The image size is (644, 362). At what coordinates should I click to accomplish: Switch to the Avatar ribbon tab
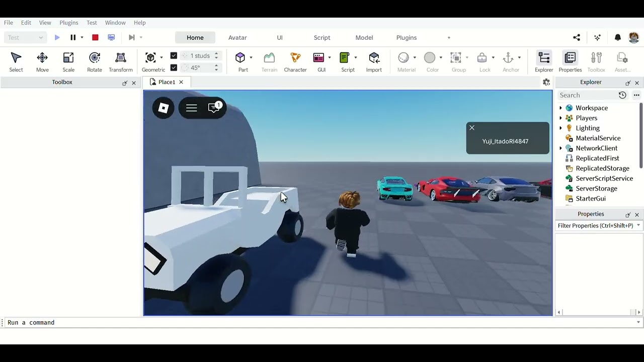237,38
